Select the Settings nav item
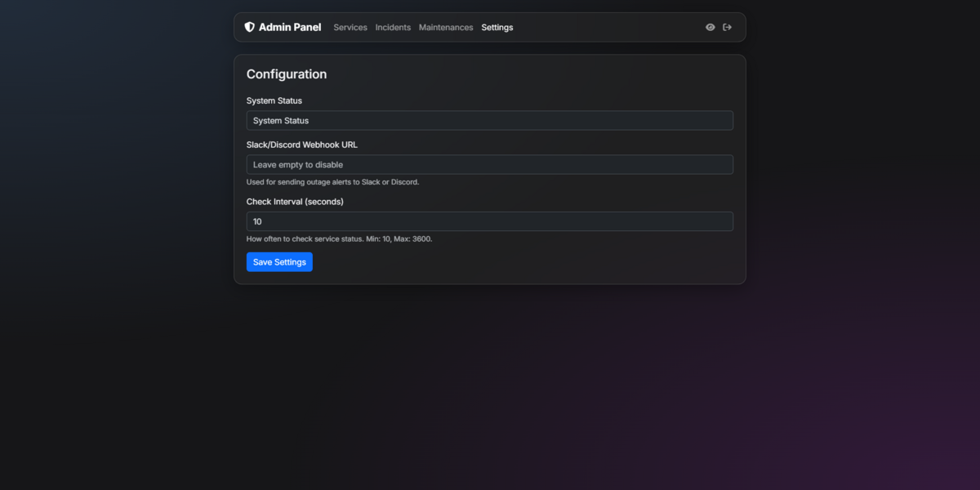The height and width of the screenshot is (490, 980). (497, 27)
